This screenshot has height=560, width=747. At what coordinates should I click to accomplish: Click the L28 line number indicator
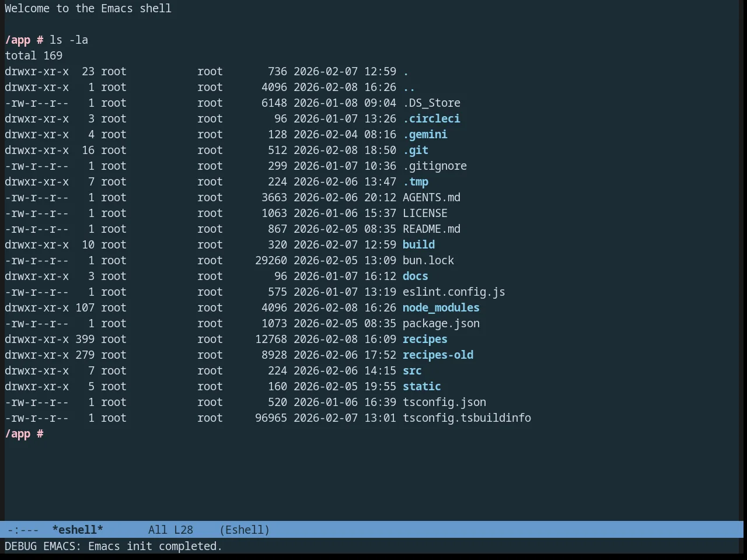[x=183, y=530]
